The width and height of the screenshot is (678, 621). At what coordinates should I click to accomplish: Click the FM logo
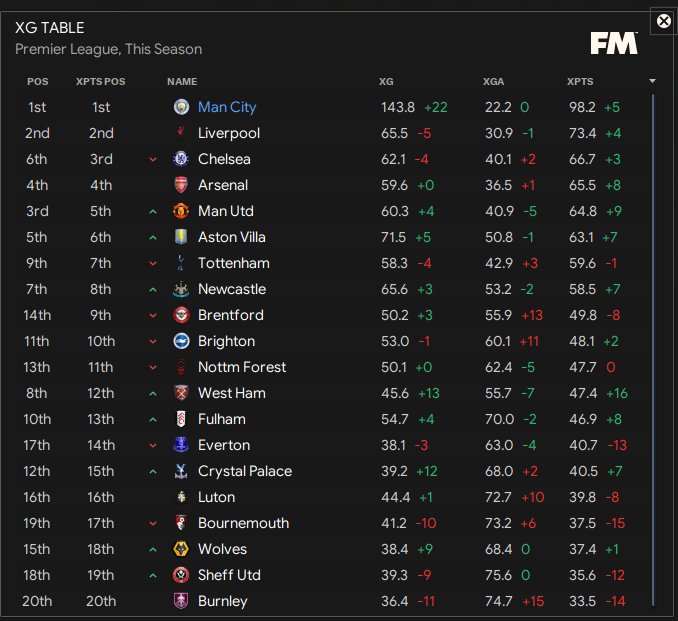[x=614, y=43]
